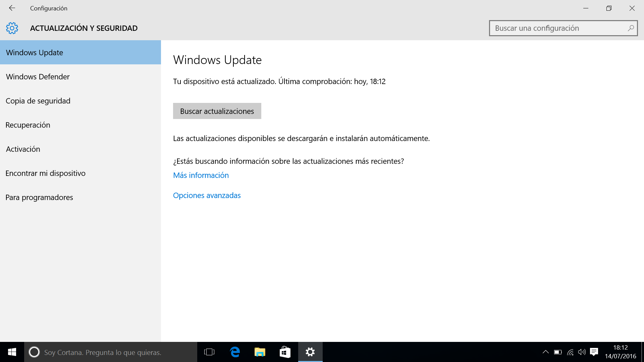This screenshot has height=362, width=644.
Task: Open Microsoft Edge from the taskbar
Action: click(235, 352)
